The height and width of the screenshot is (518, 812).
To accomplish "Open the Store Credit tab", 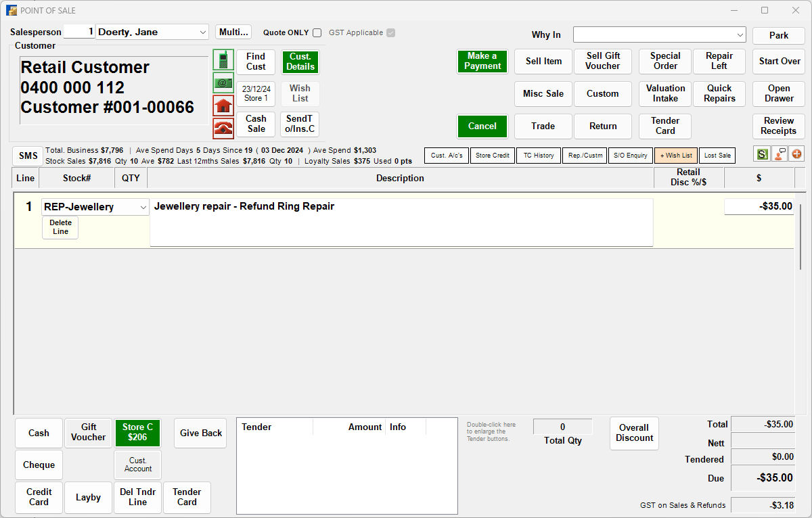I will tap(492, 156).
